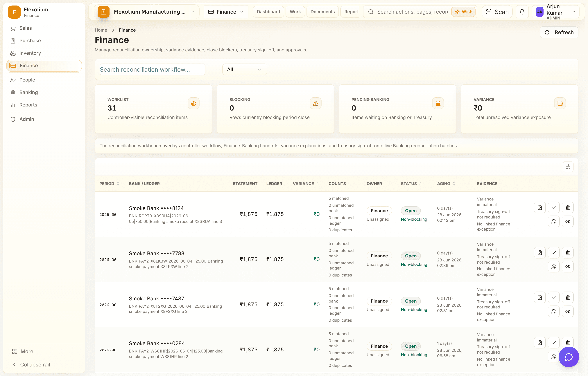Click the Blocking warning triangle icon
This screenshot has height=376, width=588.
click(316, 103)
